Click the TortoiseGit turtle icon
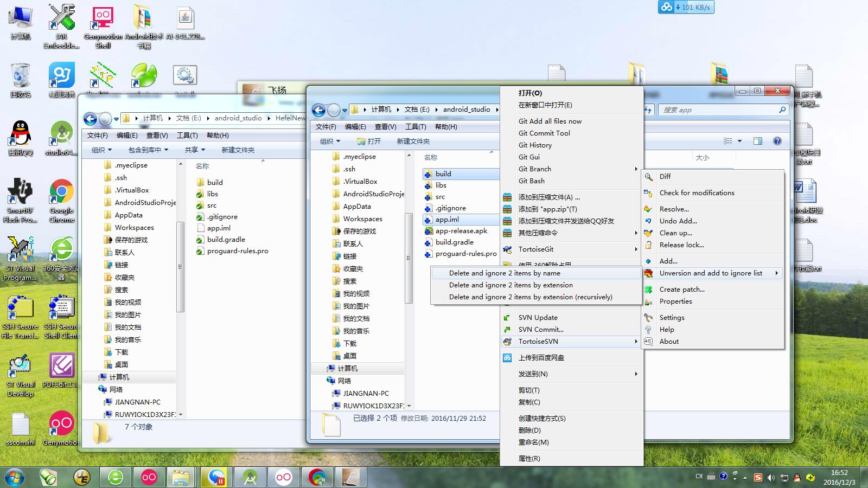Viewport: 868px width, 488px height. coord(507,249)
